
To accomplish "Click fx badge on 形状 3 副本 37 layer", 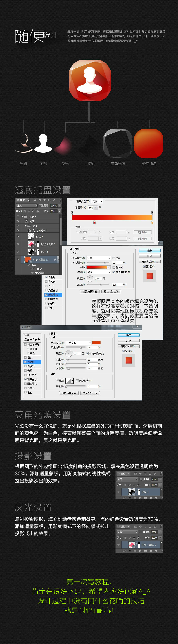I will point(55,260).
